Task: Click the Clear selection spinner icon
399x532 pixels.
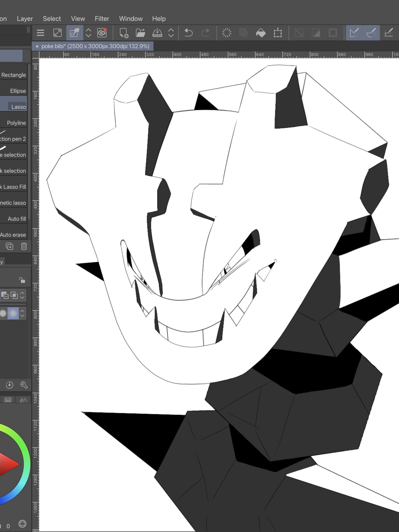Action: tap(227, 33)
